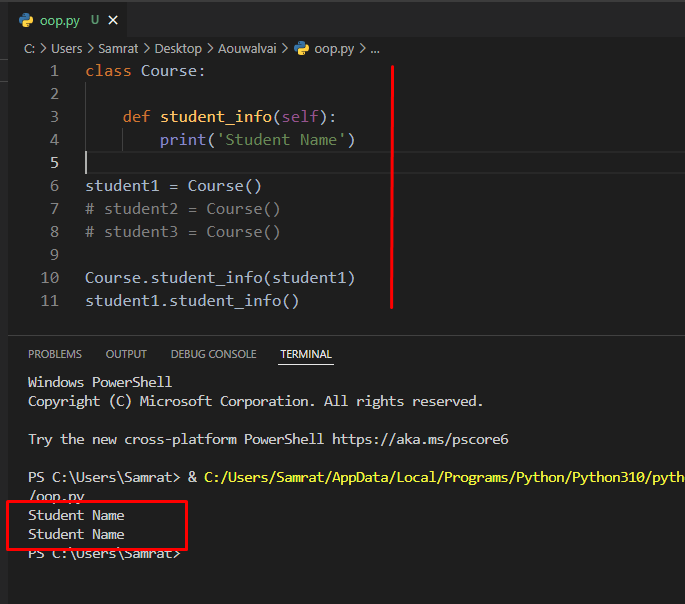Click the Python icon on oop.py tab

pos(26,20)
